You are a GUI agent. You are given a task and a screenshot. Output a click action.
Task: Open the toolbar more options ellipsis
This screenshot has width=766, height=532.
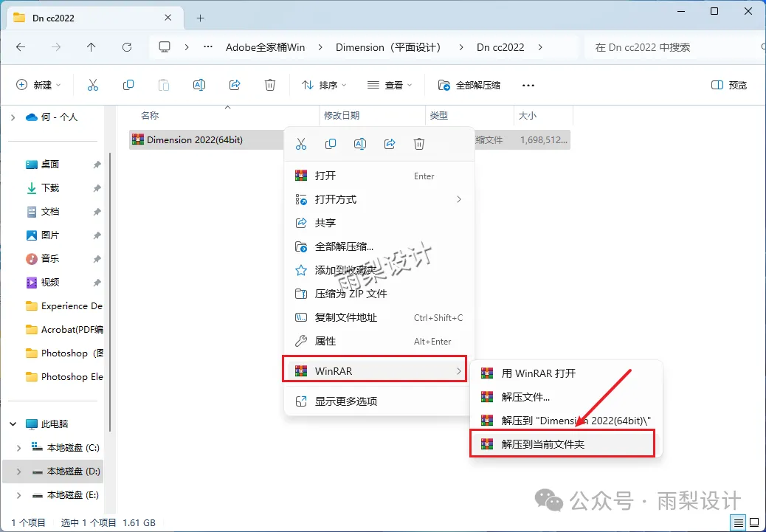(528, 85)
